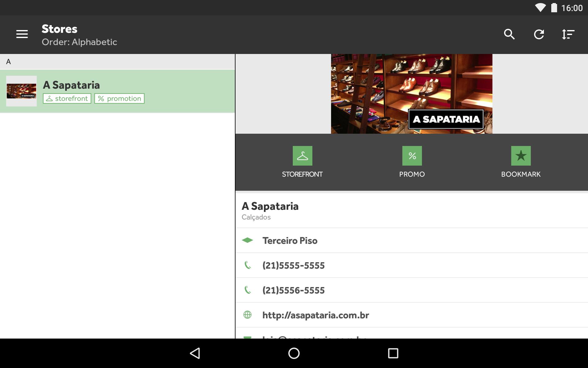Select the Terceiro Piso floor text
Viewport: 588px width, 368px height.
[290, 241]
